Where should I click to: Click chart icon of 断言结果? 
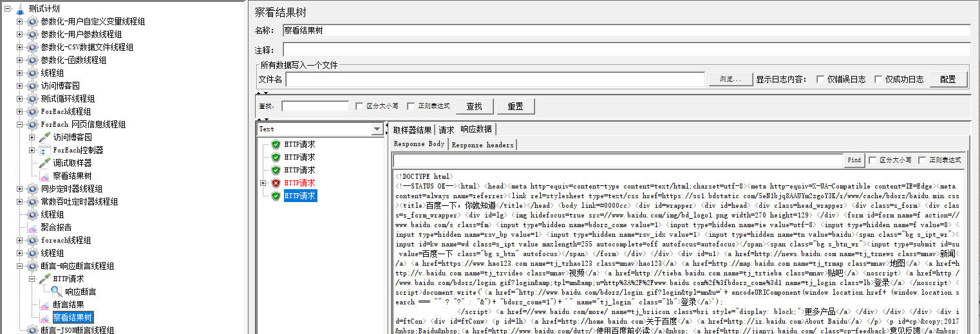click(x=44, y=304)
